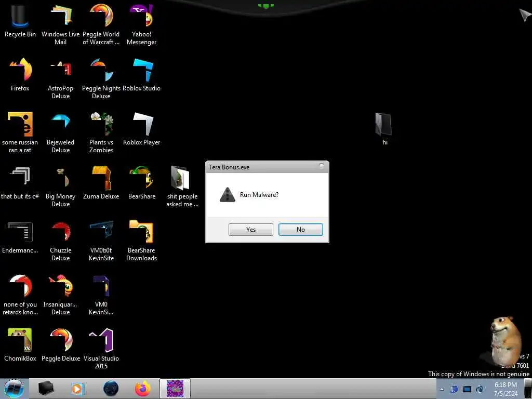The image size is (532, 399).
Task: Select Roblox Player desktop shortcut
Action: pyautogui.click(x=141, y=129)
